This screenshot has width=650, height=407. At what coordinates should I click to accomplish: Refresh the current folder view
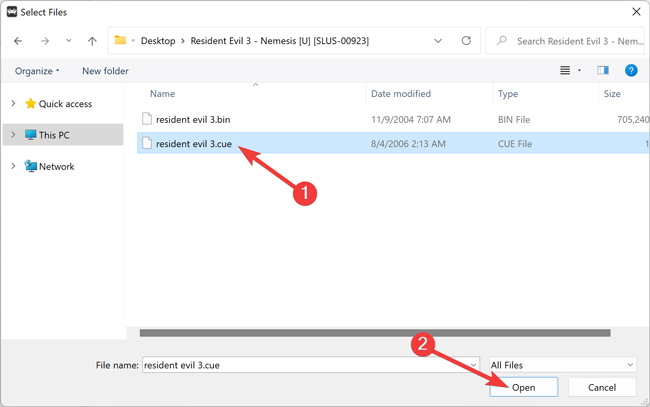coord(466,41)
